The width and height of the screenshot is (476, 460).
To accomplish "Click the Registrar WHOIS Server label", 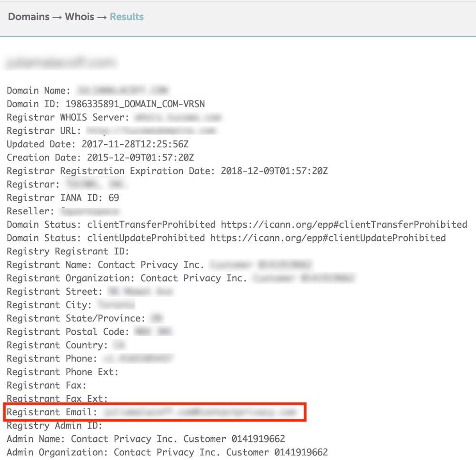I will pyautogui.click(x=68, y=117).
